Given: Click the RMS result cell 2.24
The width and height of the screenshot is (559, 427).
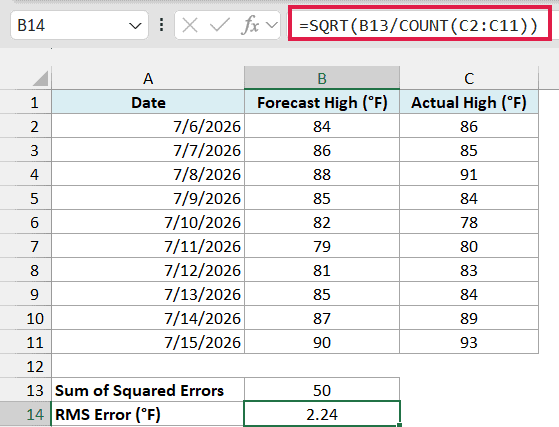Looking at the screenshot, I should (x=322, y=414).
